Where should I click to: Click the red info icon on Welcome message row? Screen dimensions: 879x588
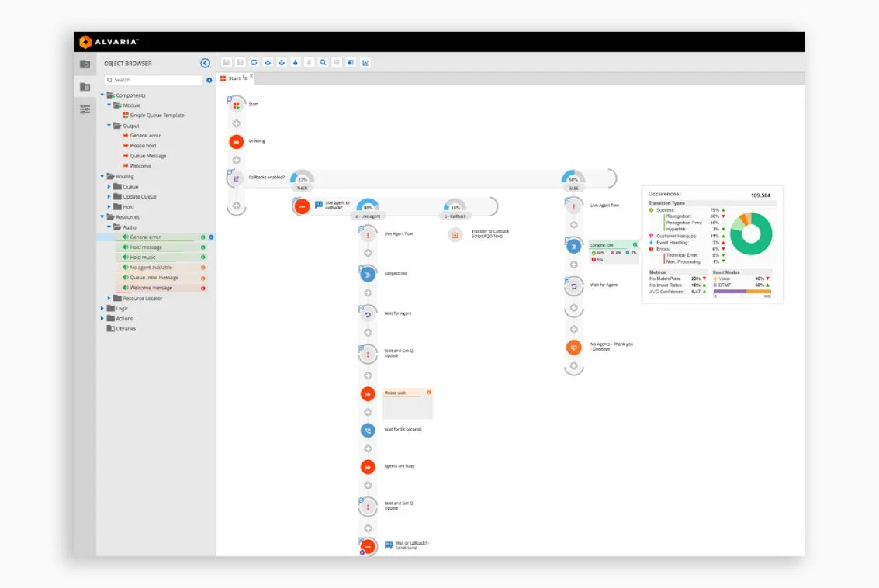tap(203, 288)
